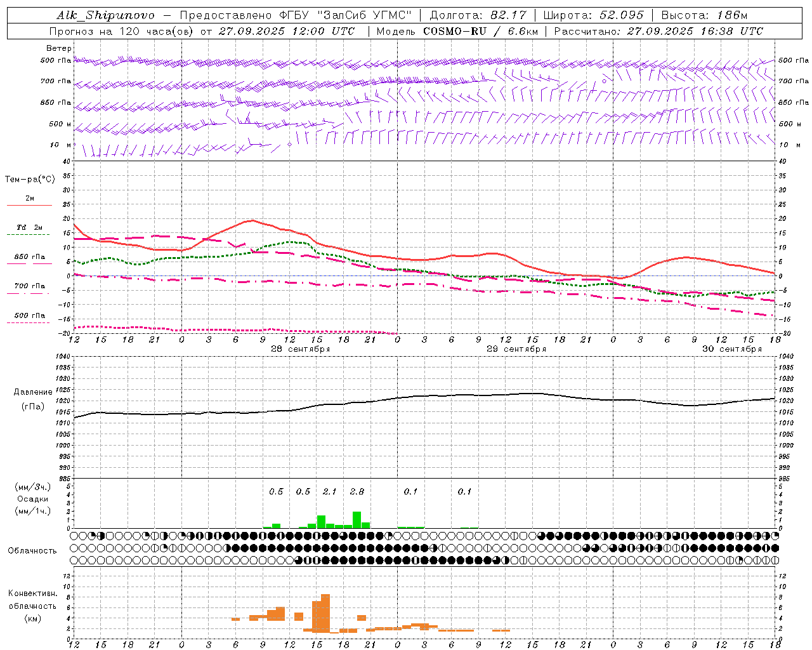The height and width of the screenshot is (650, 812).
Task: Click the station name Alk_Shipunovo
Action: [105, 15]
